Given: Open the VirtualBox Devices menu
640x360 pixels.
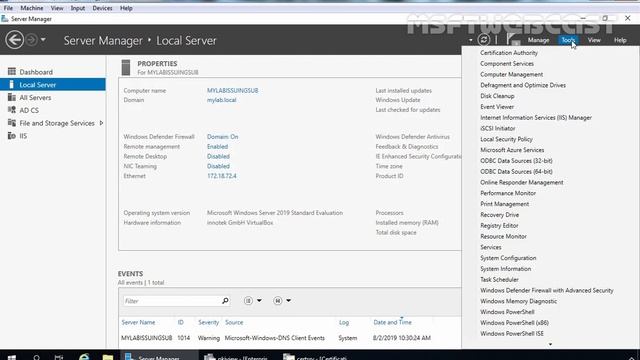Looking at the screenshot, I should tap(102, 8).
